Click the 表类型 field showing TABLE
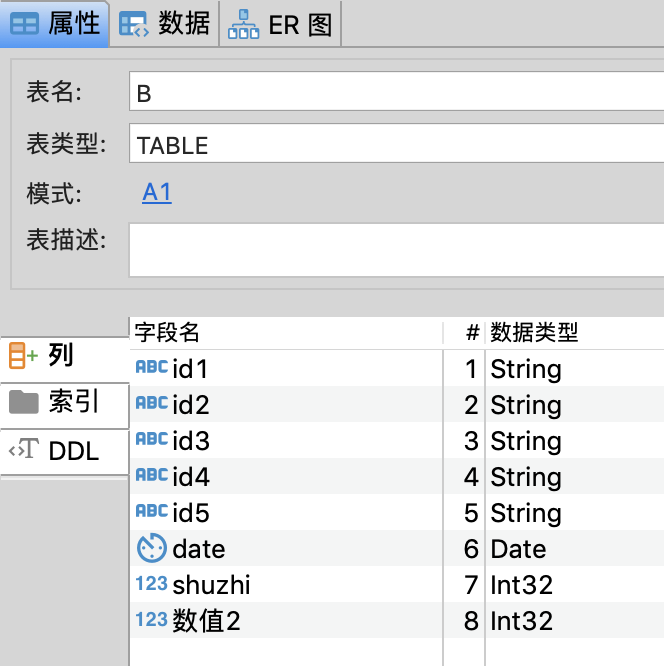The image size is (664, 666). [x=397, y=145]
